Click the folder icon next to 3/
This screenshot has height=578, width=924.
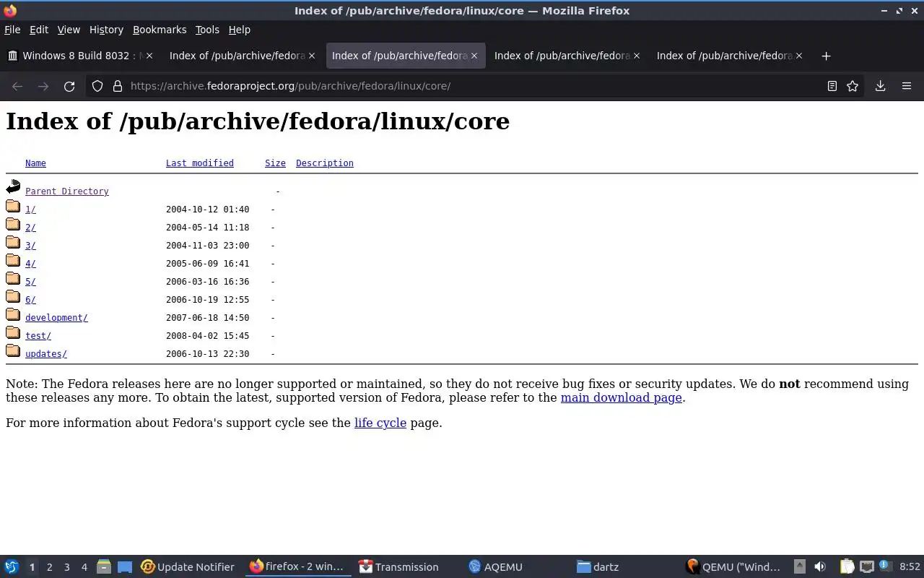[13, 243]
